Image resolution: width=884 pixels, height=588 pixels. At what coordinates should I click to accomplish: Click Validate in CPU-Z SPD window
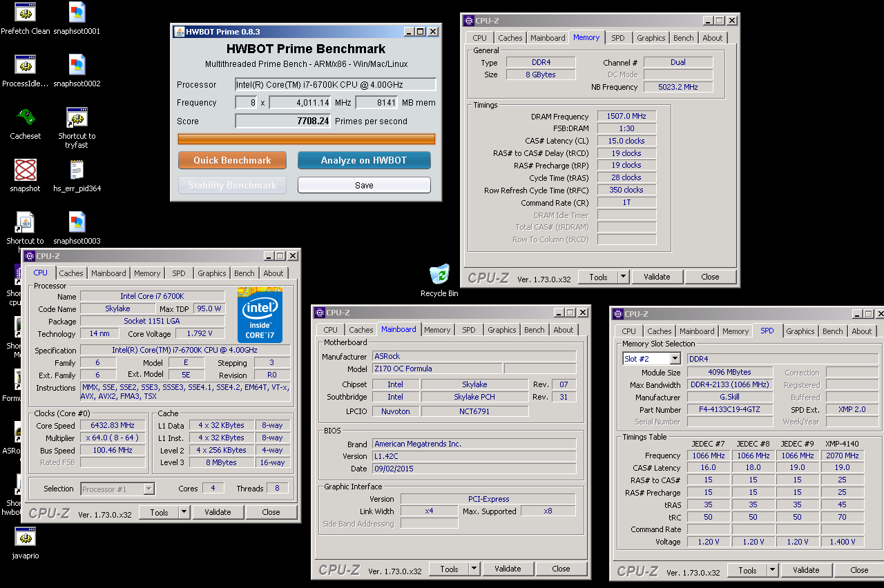[806, 570]
